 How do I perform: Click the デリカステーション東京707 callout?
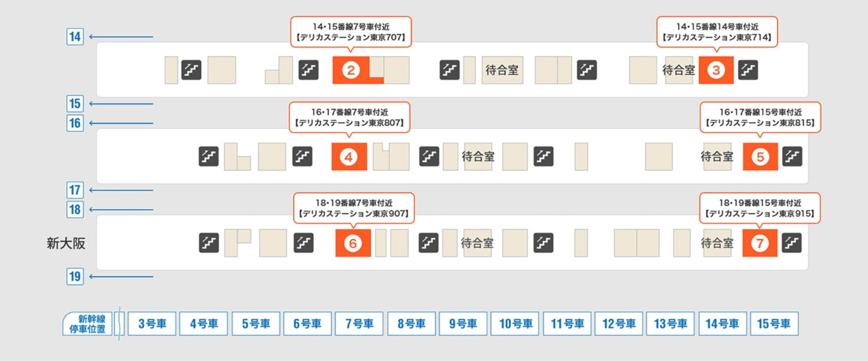[351, 32]
